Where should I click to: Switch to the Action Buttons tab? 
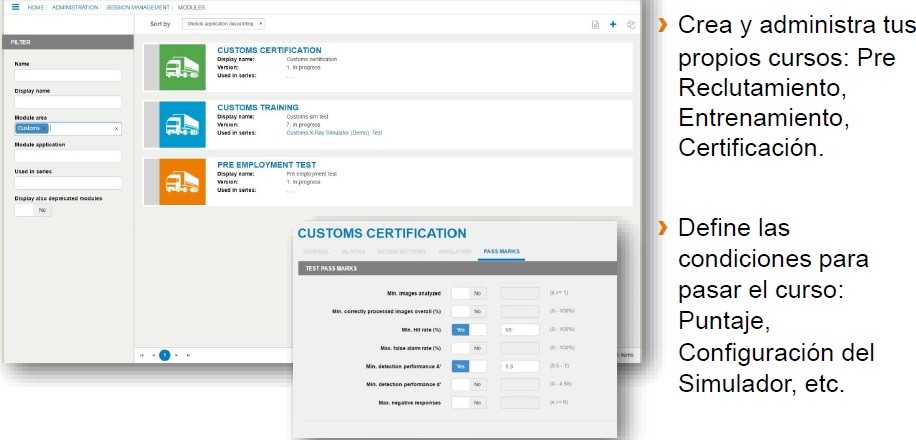pyautogui.click(x=402, y=252)
